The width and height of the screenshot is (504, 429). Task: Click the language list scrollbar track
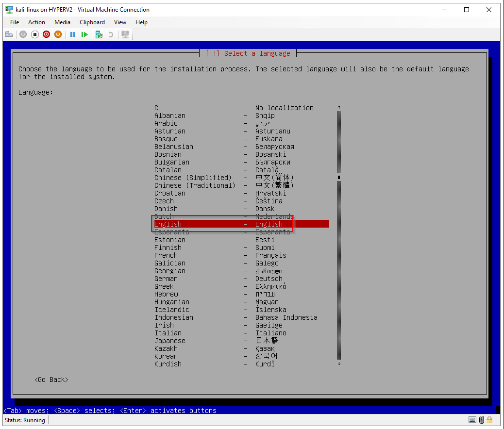click(339, 272)
